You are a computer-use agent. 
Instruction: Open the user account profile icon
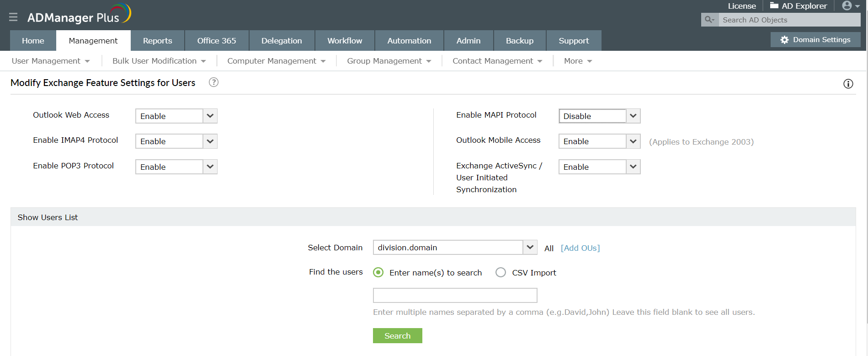[x=847, y=5]
